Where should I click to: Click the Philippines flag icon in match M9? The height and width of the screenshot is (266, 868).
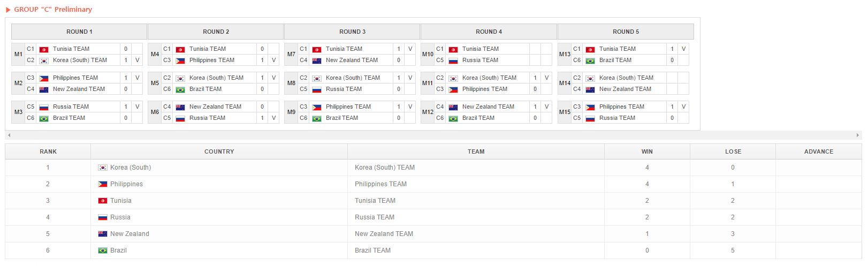point(317,107)
